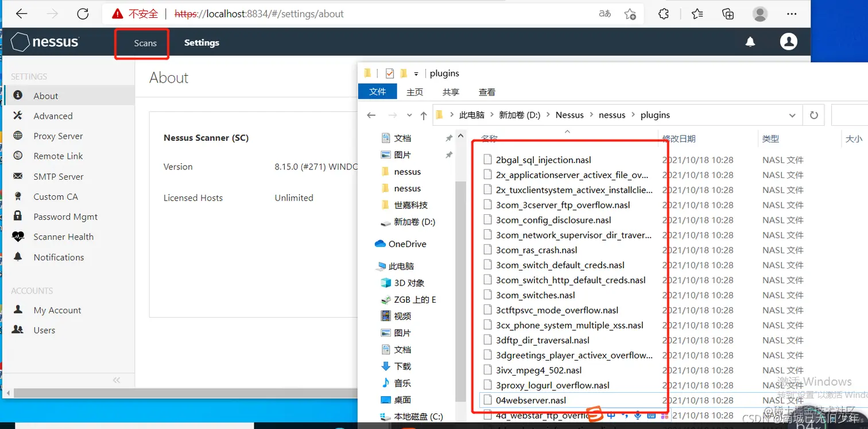
Task: Add page to favorites star icon
Action: tap(630, 14)
